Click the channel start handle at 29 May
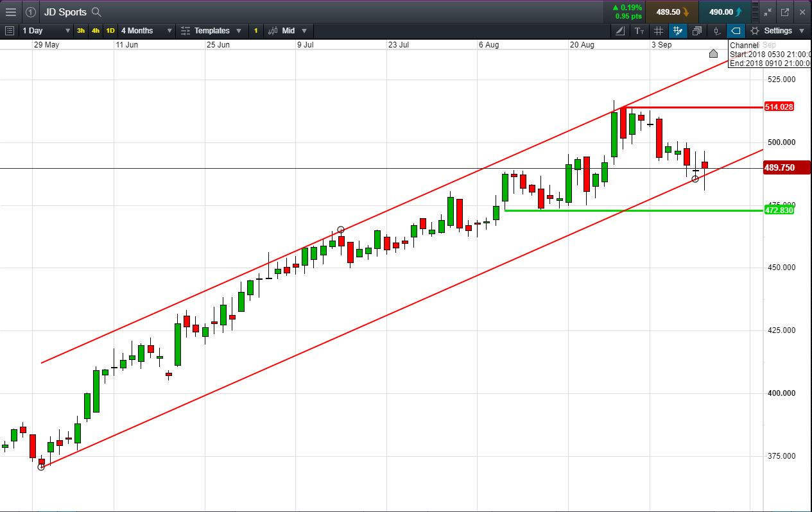Screen dimensions: 812x512 tap(41, 467)
